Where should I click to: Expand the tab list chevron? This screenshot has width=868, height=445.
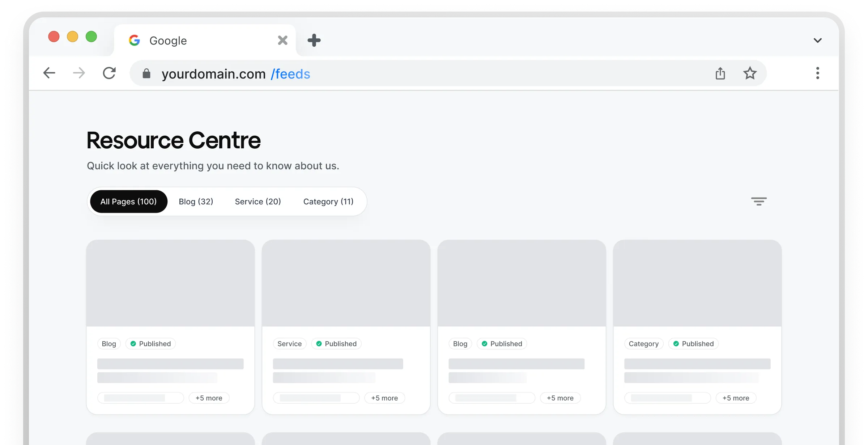[x=817, y=40]
